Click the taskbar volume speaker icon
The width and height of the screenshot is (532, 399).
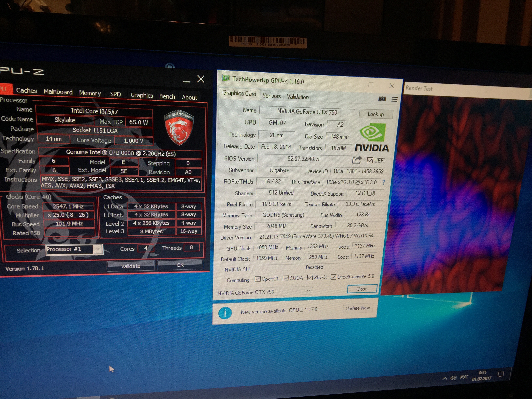(453, 378)
